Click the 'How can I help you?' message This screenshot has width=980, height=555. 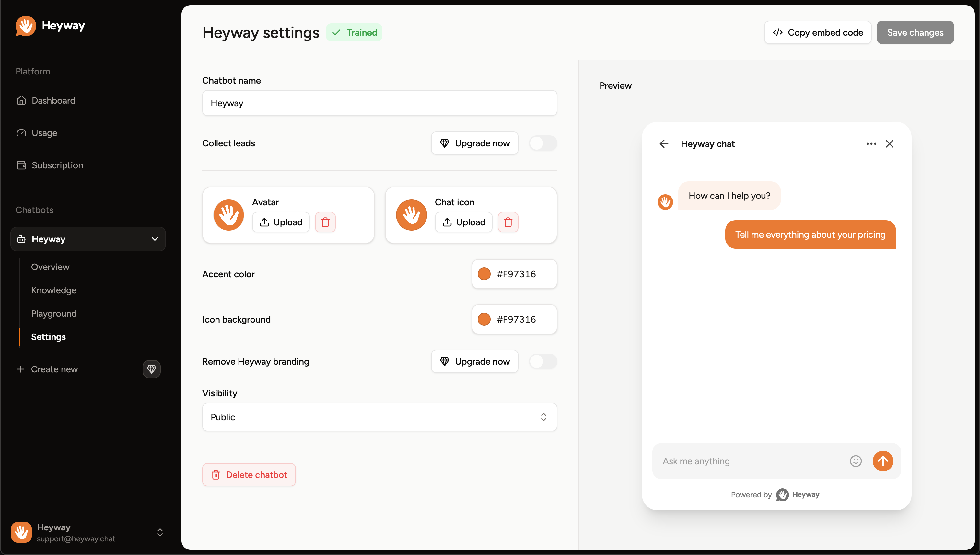pyautogui.click(x=729, y=196)
